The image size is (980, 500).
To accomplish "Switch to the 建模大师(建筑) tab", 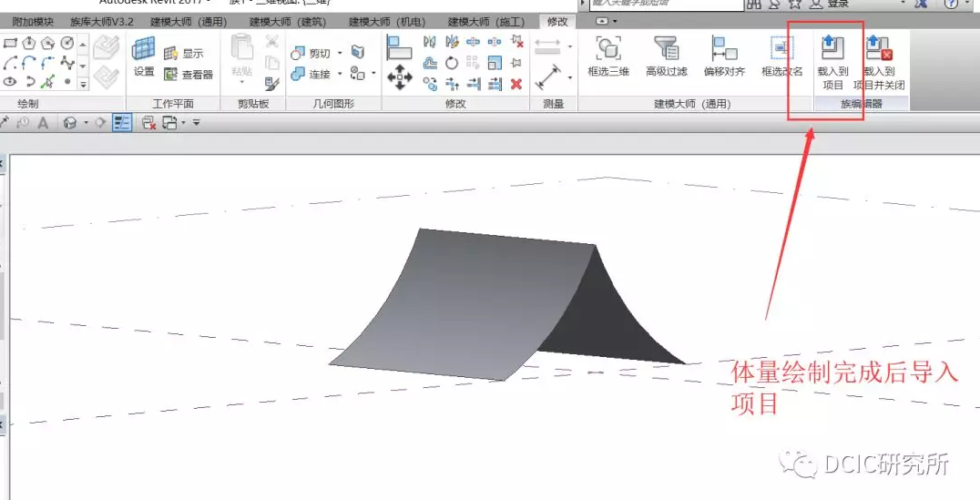I will pyautogui.click(x=288, y=22).
